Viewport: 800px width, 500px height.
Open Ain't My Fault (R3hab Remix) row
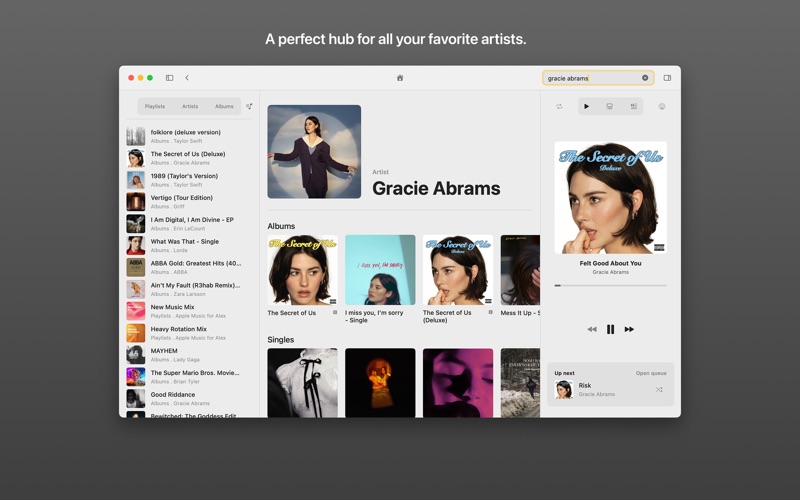tap(189, 289)
